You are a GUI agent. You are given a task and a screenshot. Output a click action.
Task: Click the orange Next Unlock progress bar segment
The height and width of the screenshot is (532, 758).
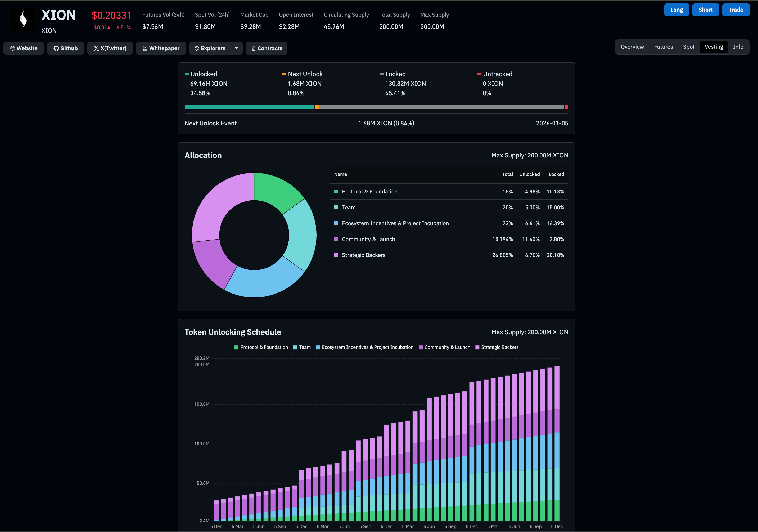[316, 107]
